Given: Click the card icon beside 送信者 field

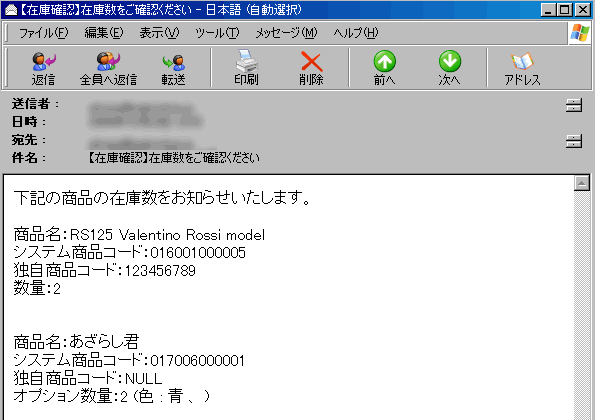Looking at the screenshot, I should 574,105.
